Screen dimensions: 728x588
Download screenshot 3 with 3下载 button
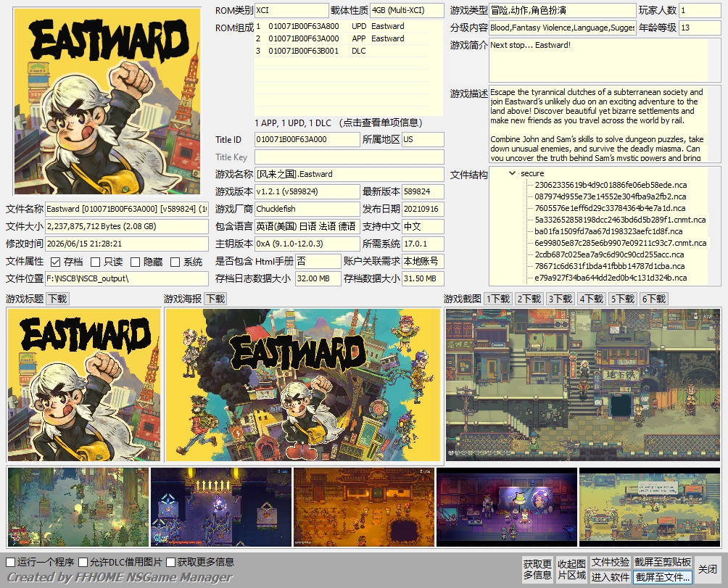click(561, 299)
